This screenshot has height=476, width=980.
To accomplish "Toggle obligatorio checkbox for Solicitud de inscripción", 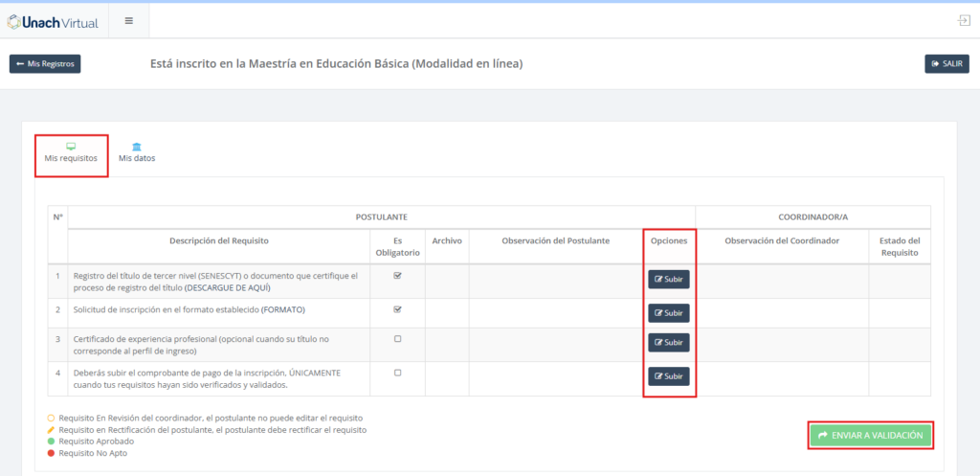I will [397, 309].
